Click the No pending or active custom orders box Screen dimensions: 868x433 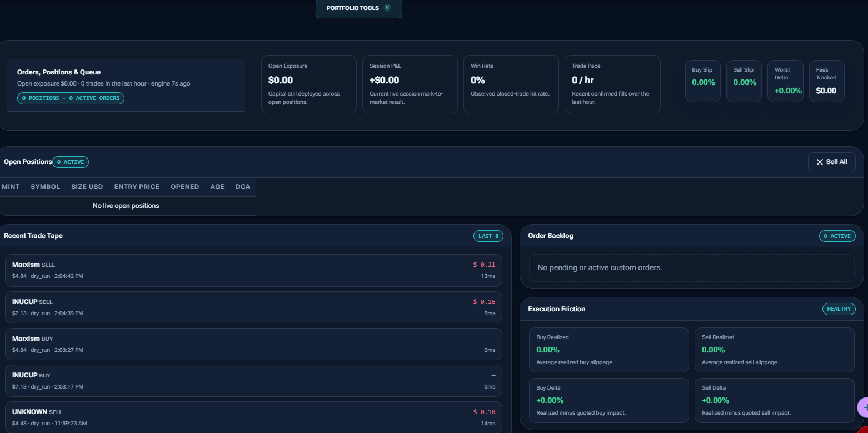pyautogui.click(x=692, y=268)
